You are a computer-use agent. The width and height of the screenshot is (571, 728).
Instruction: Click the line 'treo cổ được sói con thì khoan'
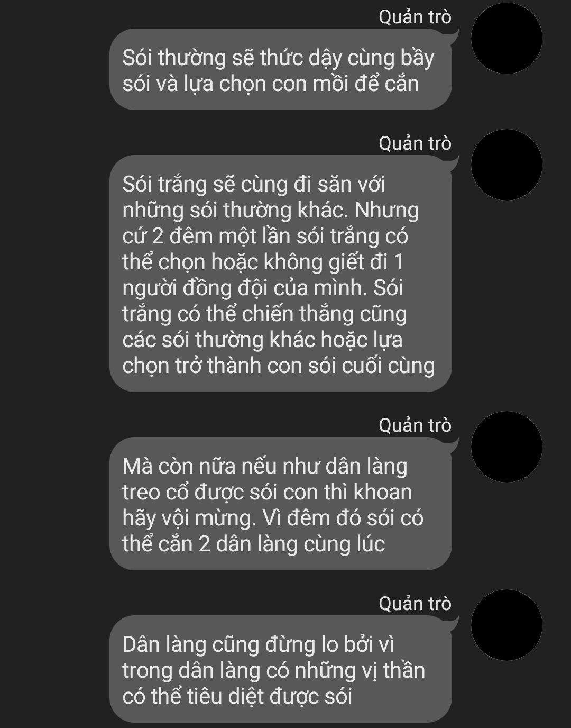(267, 492)
